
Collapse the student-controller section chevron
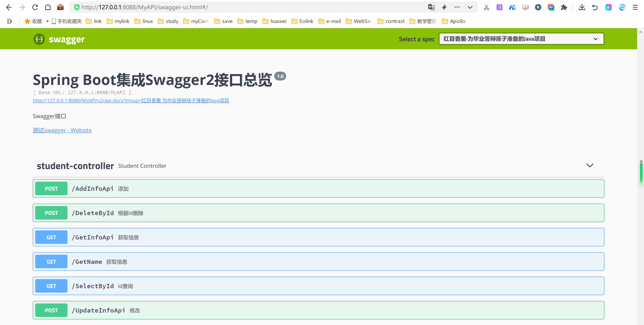click(590, 165)
